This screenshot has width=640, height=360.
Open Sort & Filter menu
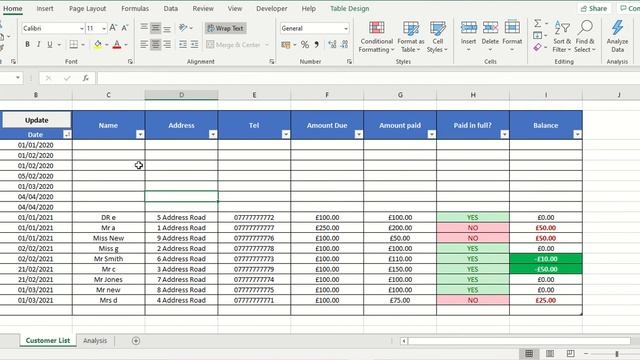tap(562, 37)
